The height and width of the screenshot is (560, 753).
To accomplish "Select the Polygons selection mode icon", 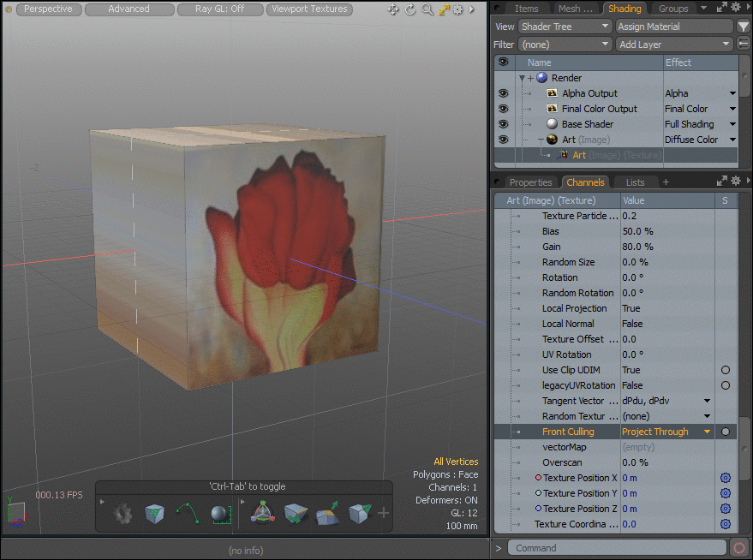I will pyautogui.click(x=219, y=514).
